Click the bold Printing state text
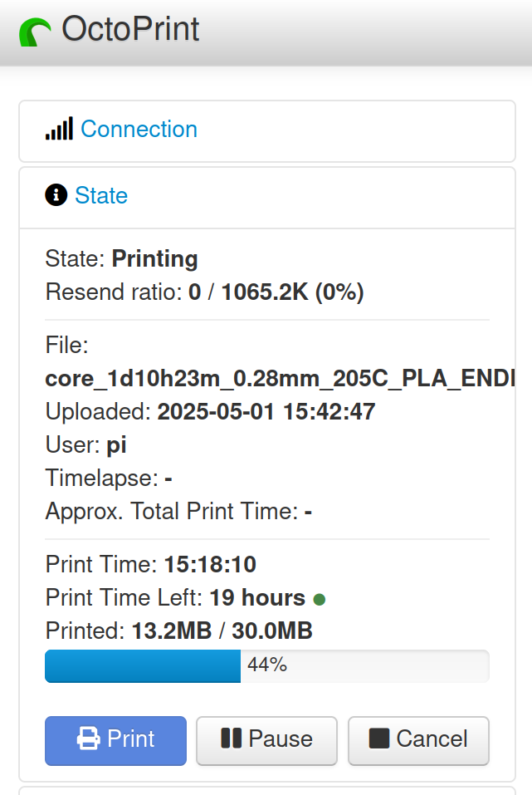 (154, 259)
